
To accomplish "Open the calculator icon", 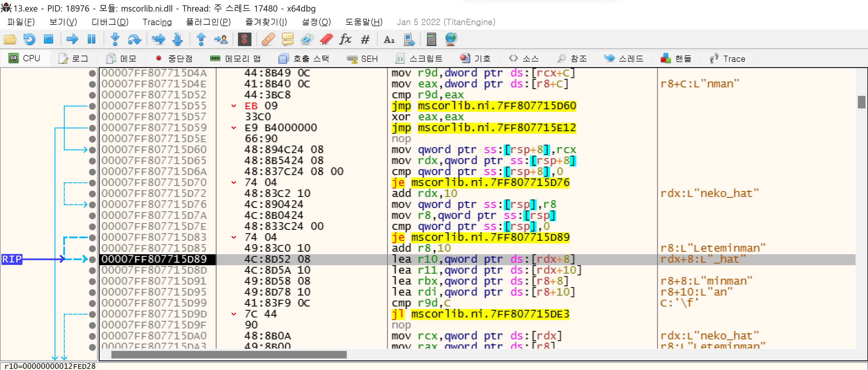I will 431,39.
